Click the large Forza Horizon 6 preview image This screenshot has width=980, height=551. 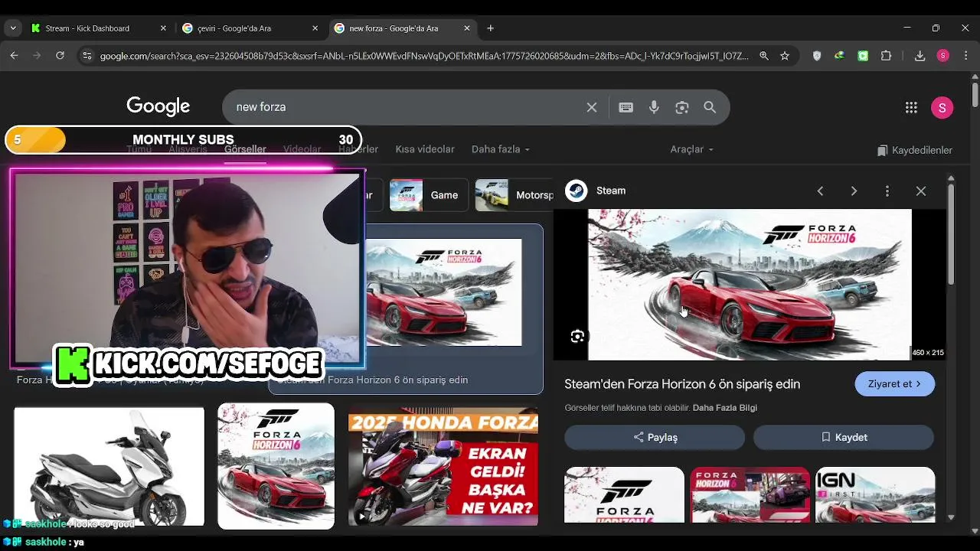750,285
